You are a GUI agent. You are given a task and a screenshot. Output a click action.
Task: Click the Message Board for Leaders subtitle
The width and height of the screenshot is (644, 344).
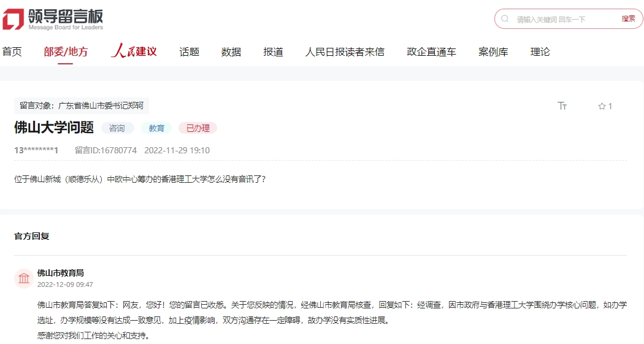(66, 28)
